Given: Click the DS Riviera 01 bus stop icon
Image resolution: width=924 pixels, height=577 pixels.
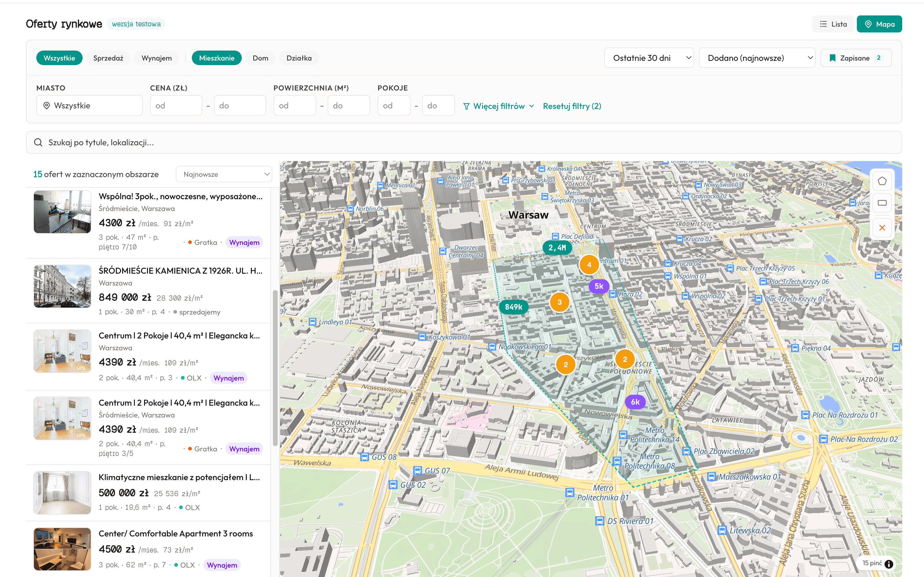Looking at the screenshot, I should (600, 521).
